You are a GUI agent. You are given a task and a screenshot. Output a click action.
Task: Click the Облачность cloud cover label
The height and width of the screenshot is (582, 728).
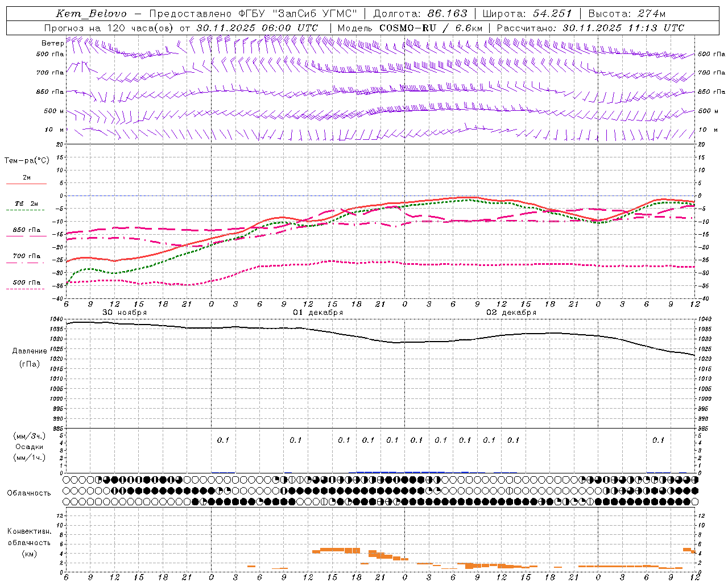29,493
